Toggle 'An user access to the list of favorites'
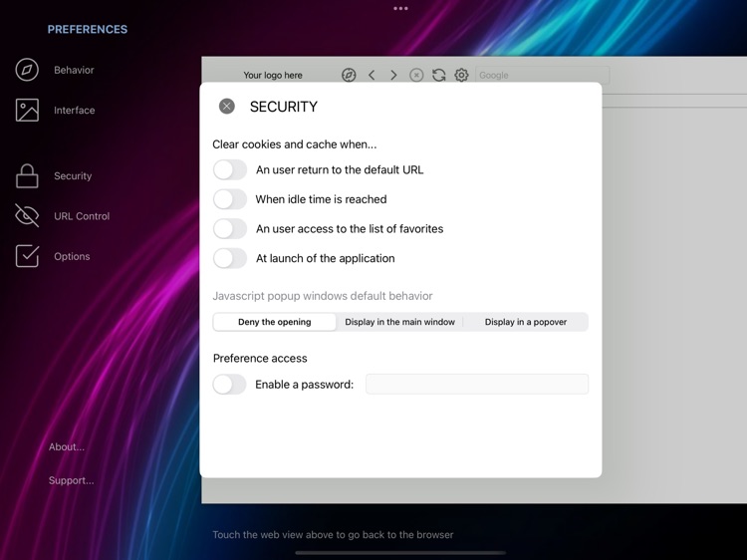747x560 pixels. (x=230, y=229)
